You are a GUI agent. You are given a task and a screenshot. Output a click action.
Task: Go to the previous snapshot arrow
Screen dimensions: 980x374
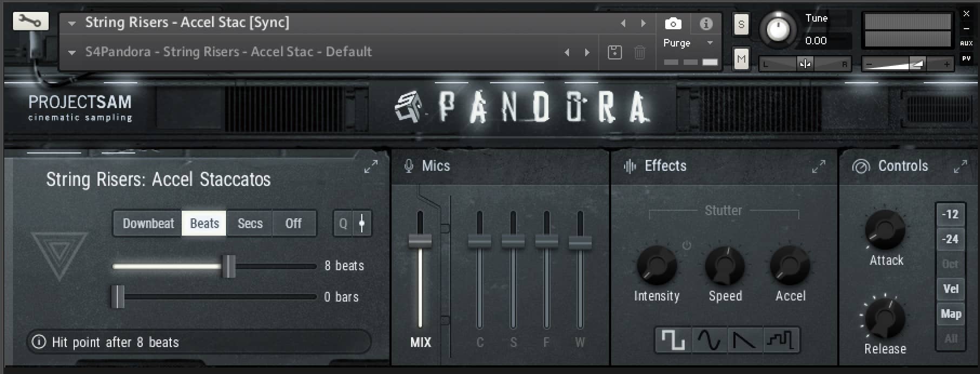click(567, 52)
